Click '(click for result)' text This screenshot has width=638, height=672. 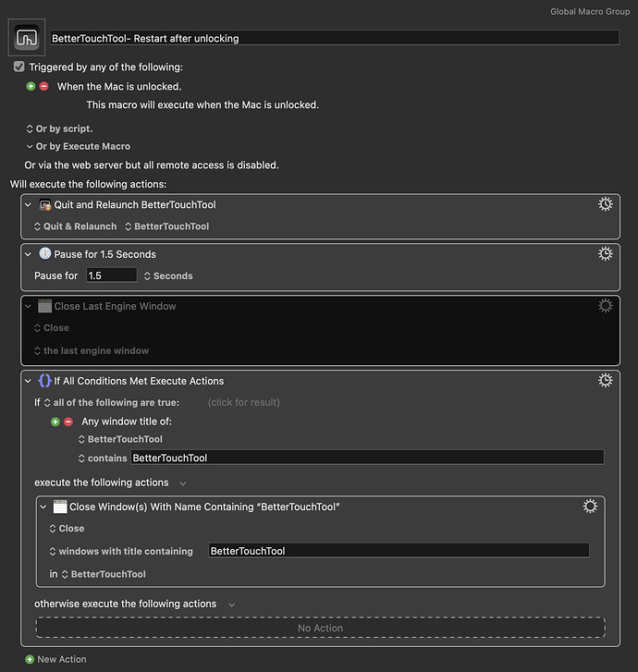coord(244,402)
